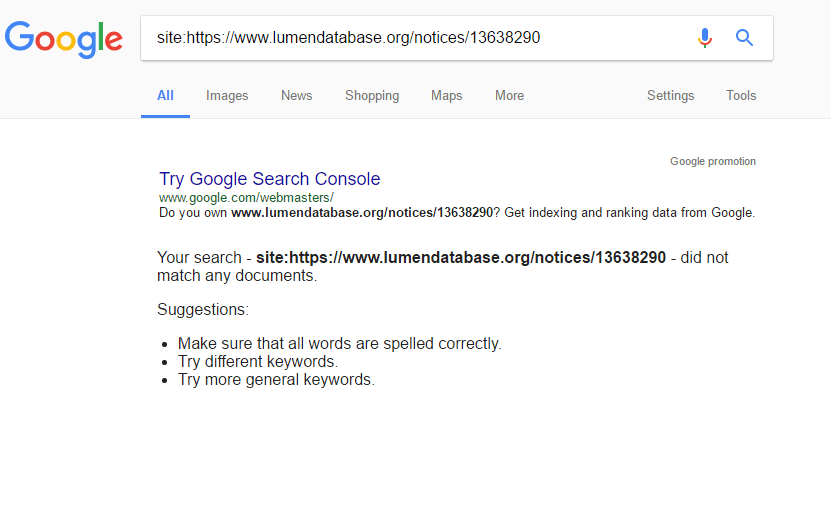Image resolution: width=831 pixels, height=513 pixels.
Task: Click the bold lumendatabase URL in the promotion description
Action: point(362,213)
